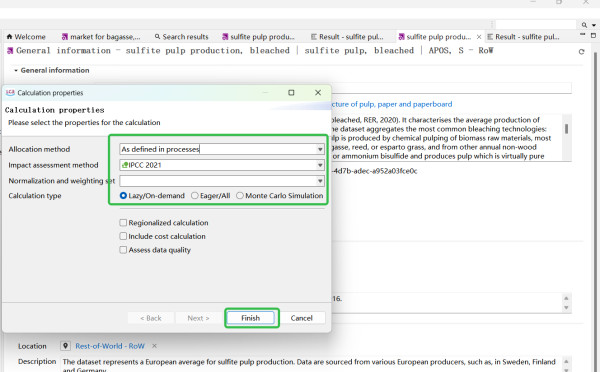Enable the Assess data quality checkbox
This screenshot has height=372, width=600.
click(123, 250)
